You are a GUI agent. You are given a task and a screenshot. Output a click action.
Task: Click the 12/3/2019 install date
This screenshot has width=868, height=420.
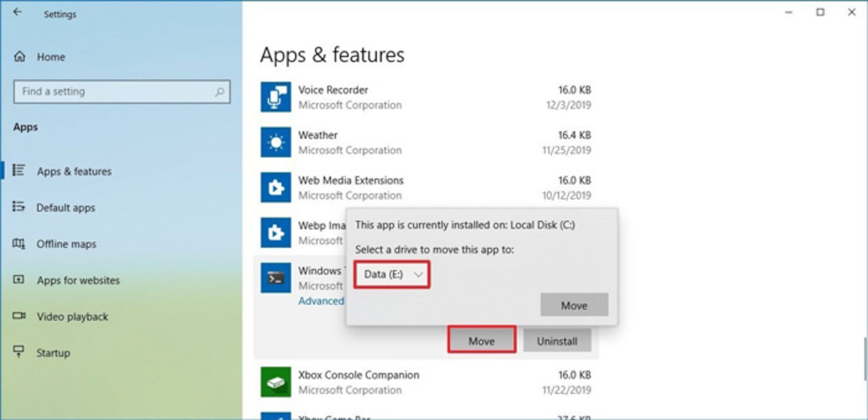pyautogui.click(x=568, y=105)
